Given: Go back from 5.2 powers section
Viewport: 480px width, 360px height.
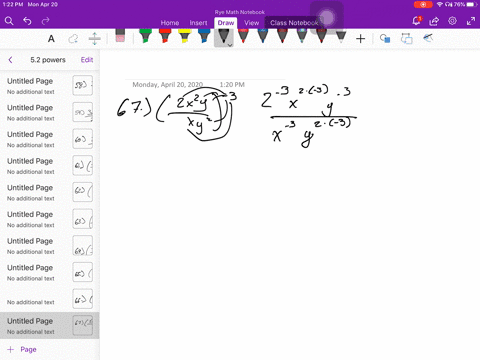Looking at the screenshot, I should [10, 60].
